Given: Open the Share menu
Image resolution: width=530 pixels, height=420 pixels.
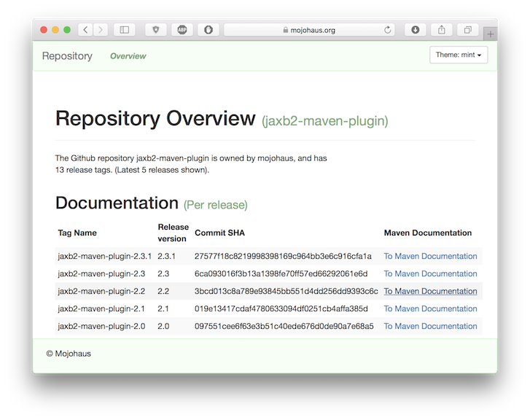Looking at the screenshot, I should tap(442, 30).
